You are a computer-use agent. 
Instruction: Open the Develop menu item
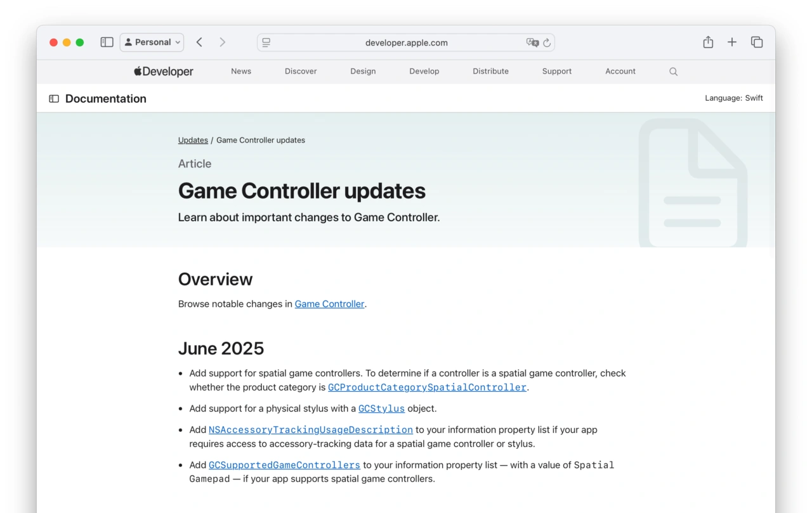point(424,72)
